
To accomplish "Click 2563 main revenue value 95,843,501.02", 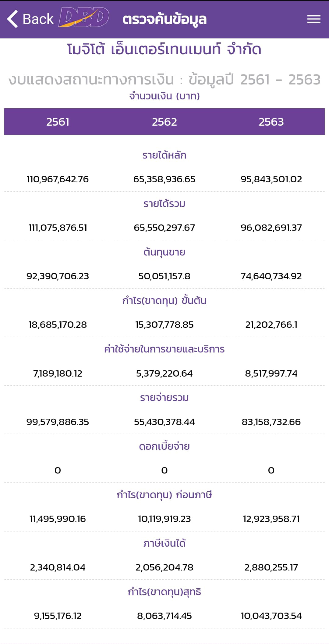I will click(271, 179).
